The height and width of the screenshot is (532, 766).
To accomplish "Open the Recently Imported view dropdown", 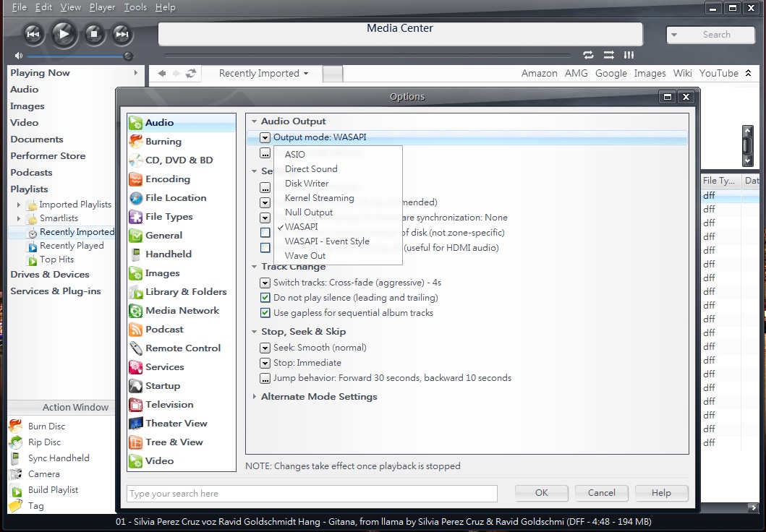I will click(263, 74).
